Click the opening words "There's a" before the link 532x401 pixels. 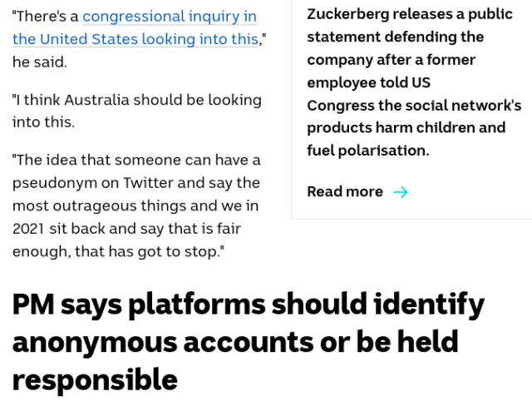[45, 17]
